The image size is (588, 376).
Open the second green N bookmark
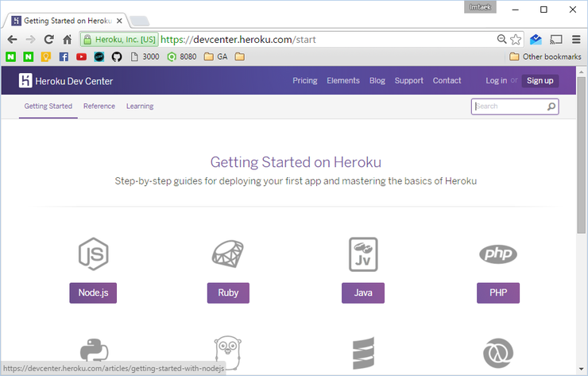pos(28,56)
